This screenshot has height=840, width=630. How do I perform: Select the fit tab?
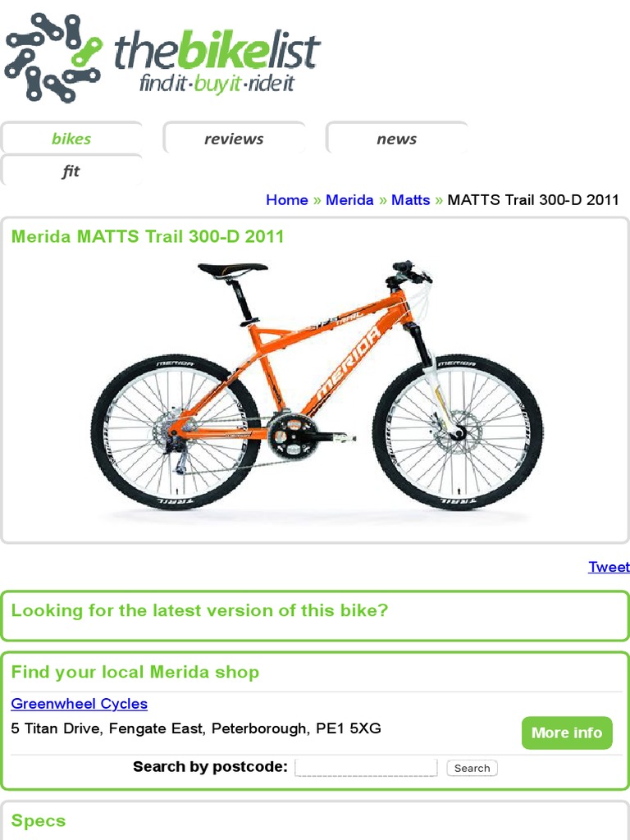coord(71,171)
